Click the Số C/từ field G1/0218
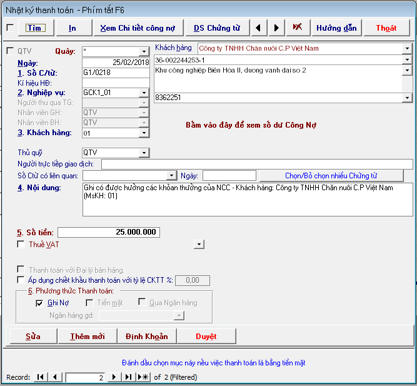The image size is (417, 386). [116, 72]
